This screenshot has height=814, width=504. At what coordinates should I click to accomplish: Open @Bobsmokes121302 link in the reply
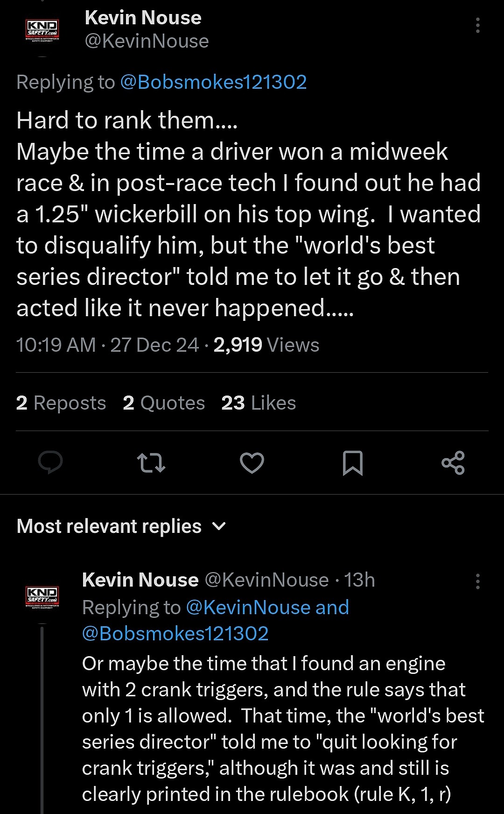pyautogui.click(x=175, y=634)
